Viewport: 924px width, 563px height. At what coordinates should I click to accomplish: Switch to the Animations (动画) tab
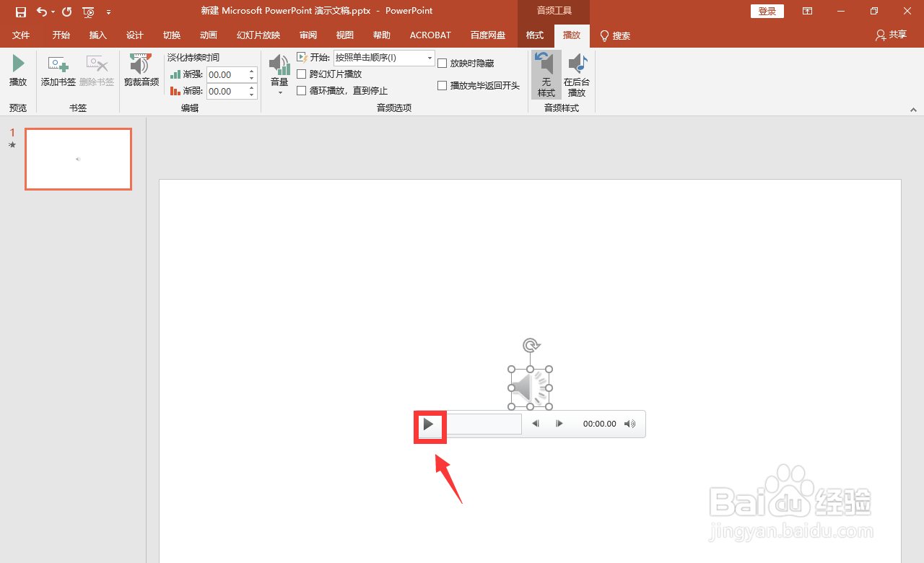pyautogui.click(x=209, y=35)
